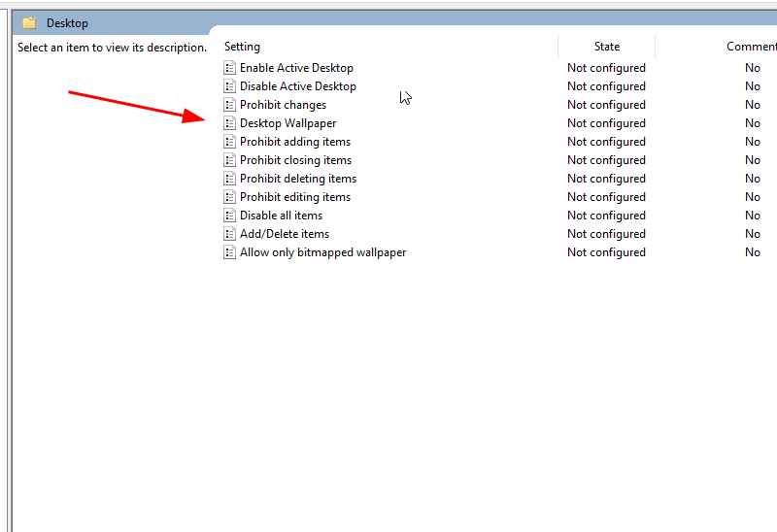Viewport: 777px width, 532px height.
Task: Click policy icon beside Allow only bitmapped wallpaper
Action: point(229,252)
